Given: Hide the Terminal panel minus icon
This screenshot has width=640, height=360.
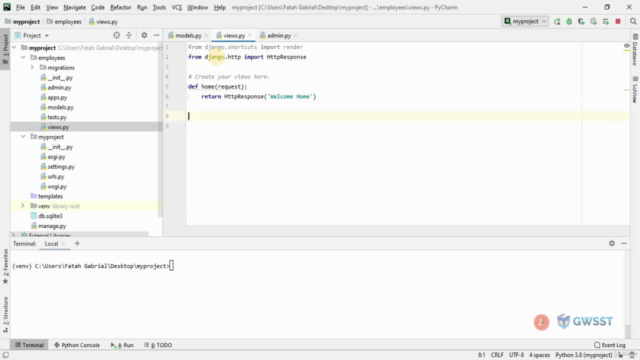Looking at the screenshot, I should pos(624,243).
